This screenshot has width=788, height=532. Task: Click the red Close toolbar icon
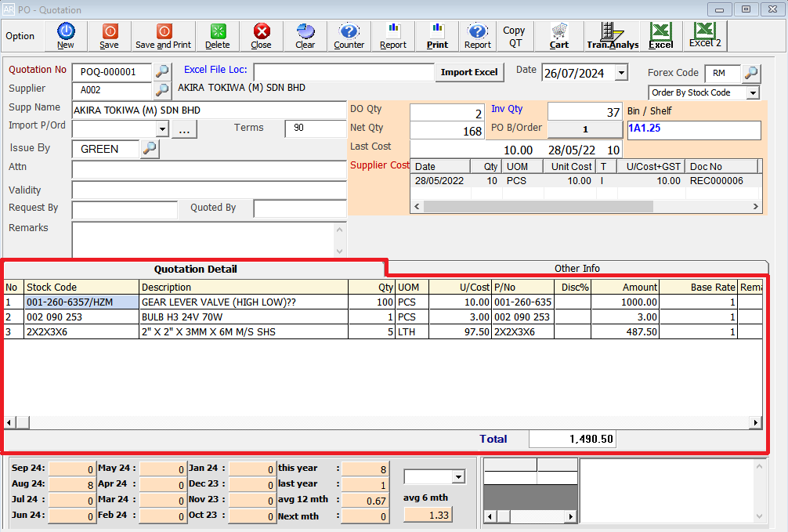point(262,36)
